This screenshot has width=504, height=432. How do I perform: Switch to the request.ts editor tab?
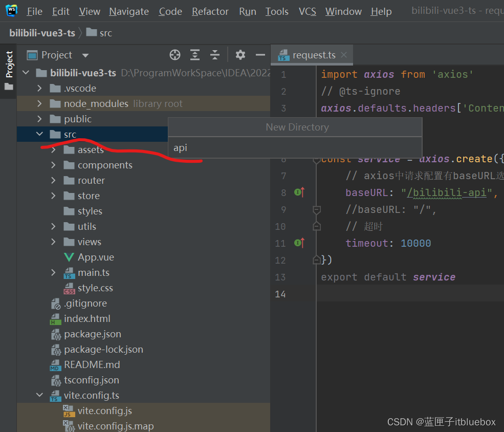click(312, 55)
